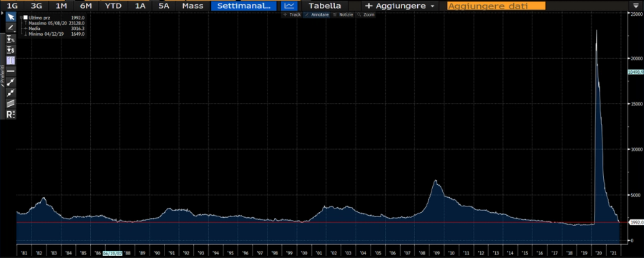Choose the pencil annotation tool
The width and height of the screenshot is (644, 258).
pyautogui.click(x=11, y=27)
